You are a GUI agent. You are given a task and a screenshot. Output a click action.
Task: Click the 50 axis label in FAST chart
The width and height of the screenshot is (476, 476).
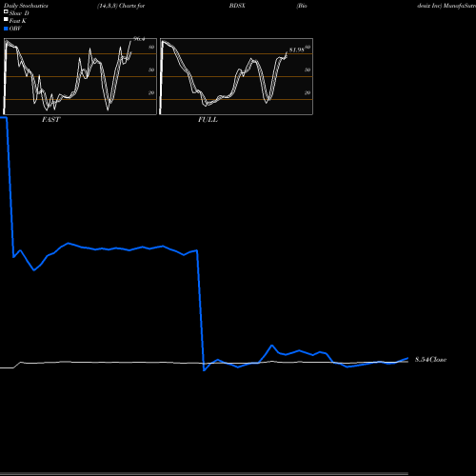151,69
